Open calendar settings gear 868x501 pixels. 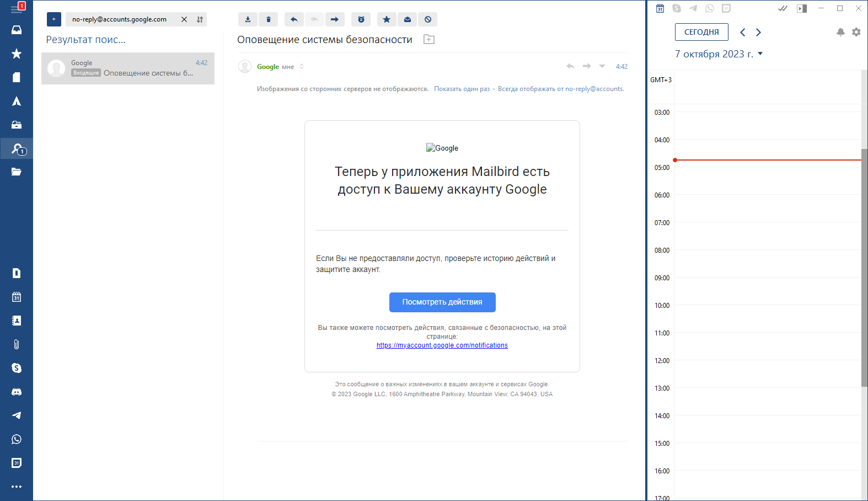point(856,32)
